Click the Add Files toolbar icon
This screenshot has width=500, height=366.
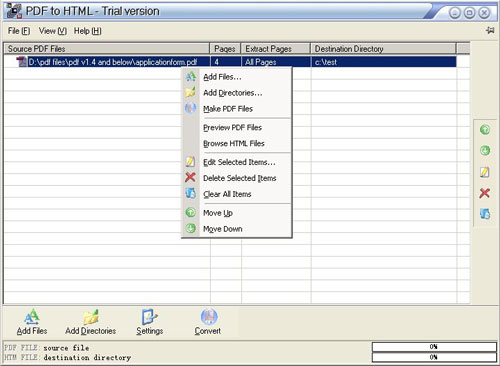pyautogui.click(x=32, y=317)
